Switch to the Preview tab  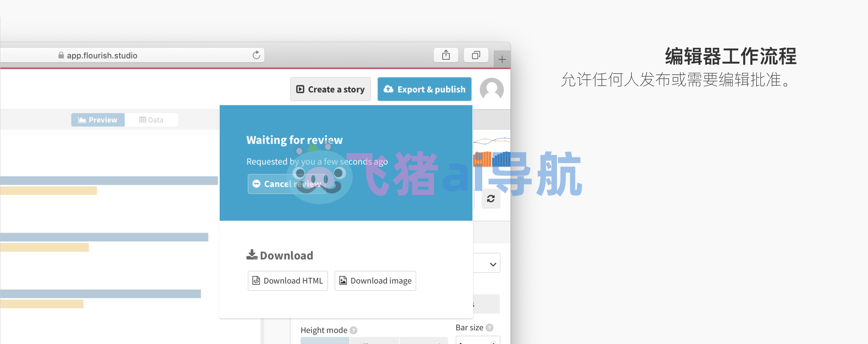(98, 120)
